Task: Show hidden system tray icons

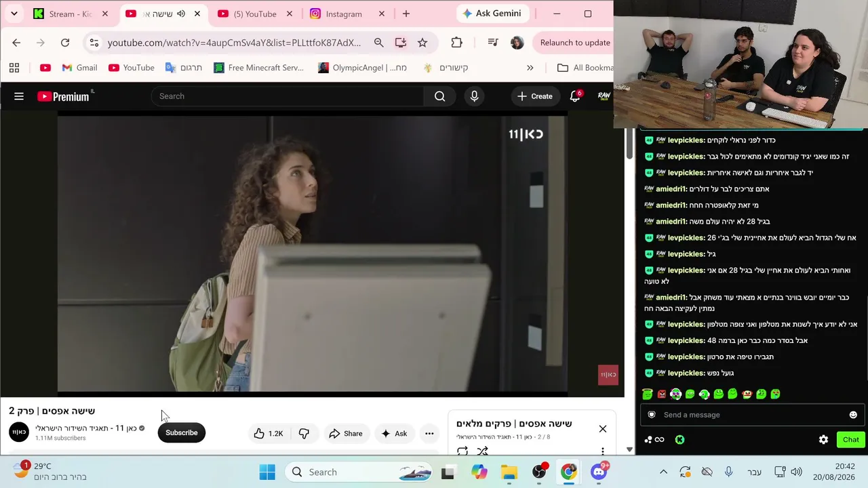Action: (663, 472)
